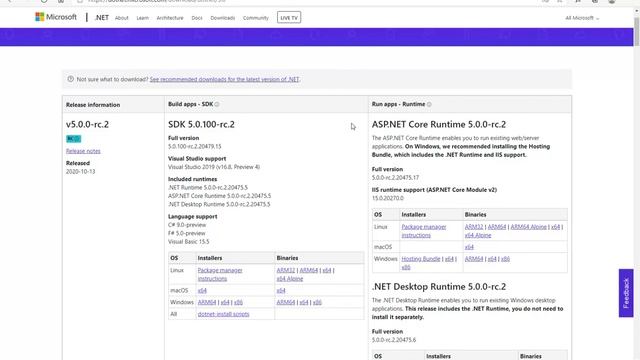Open the dotnet-install scripts link
This screenshot has width=640, height=360.
[x=223, y=314]
